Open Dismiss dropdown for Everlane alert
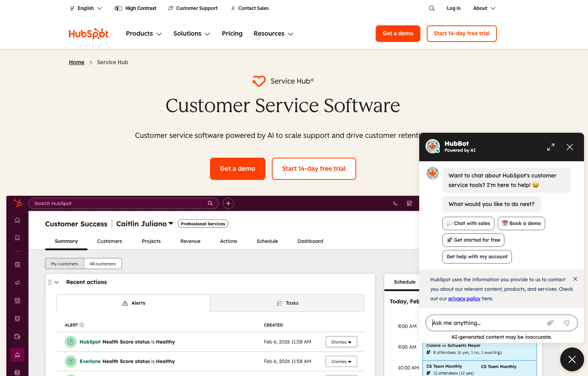 342,361
